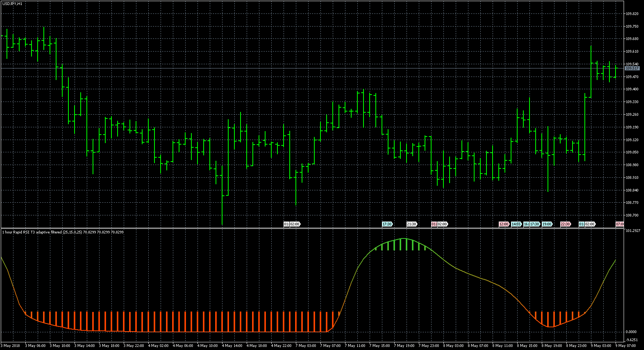Click the USDJPY,H1 chart symbol label

pos(12,3)
